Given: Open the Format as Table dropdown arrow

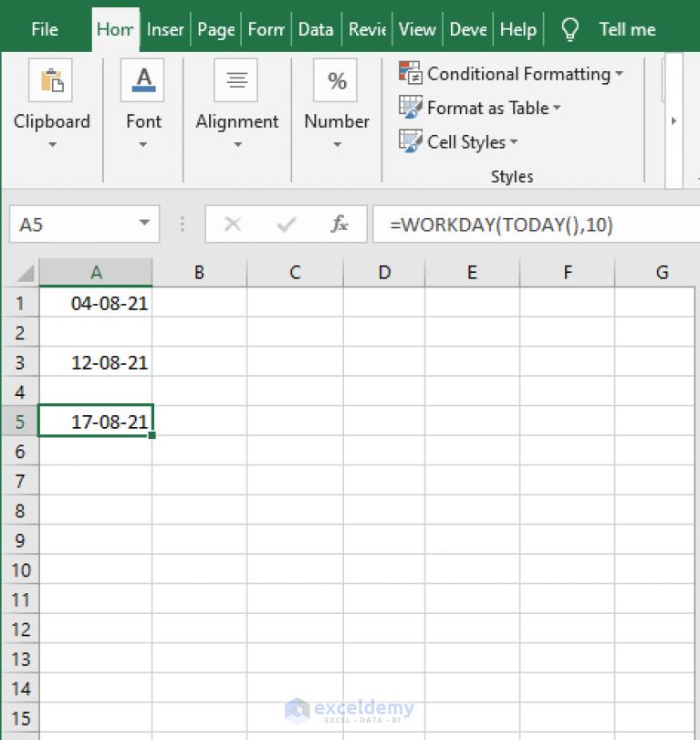Looking at the screenshot, I should tap(557, 108).
